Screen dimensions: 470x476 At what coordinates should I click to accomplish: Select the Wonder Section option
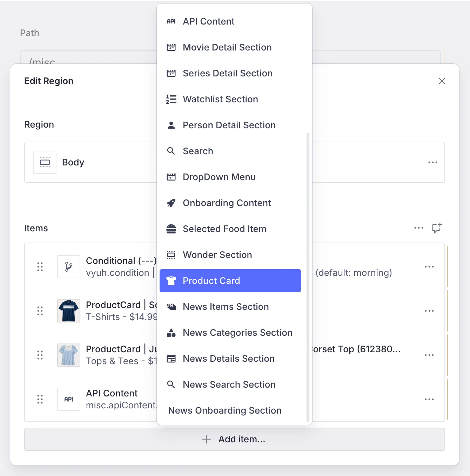(x=217, y=255)
